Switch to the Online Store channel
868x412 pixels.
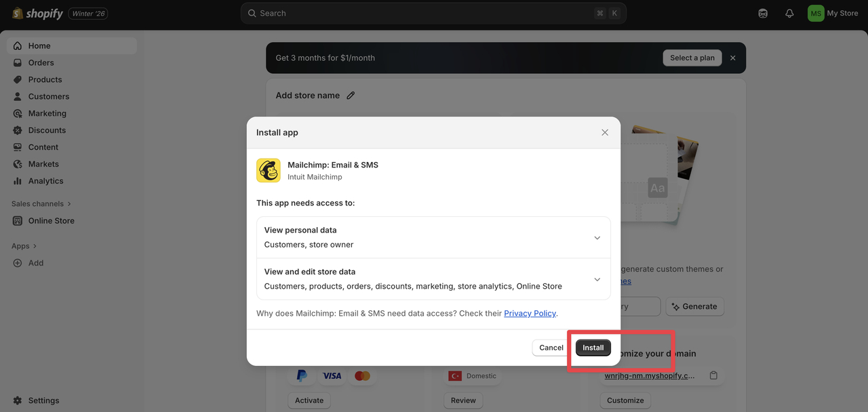click(x=50, y=220)
